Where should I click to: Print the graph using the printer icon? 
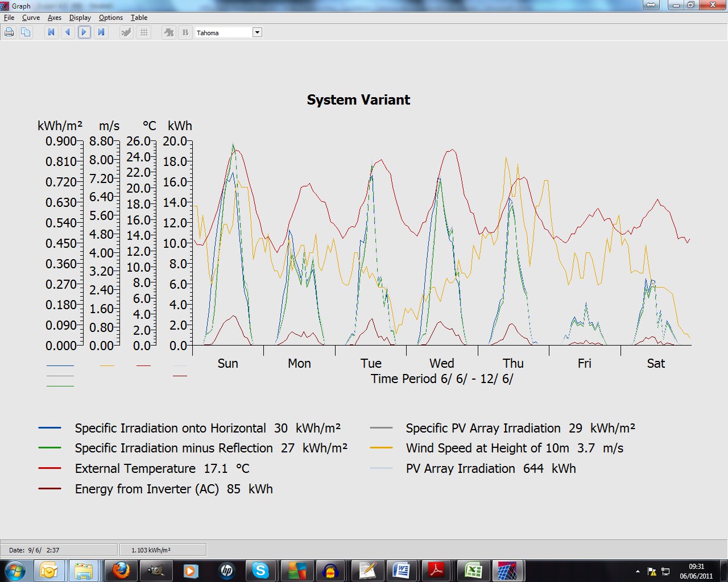[x=9, y=32]
